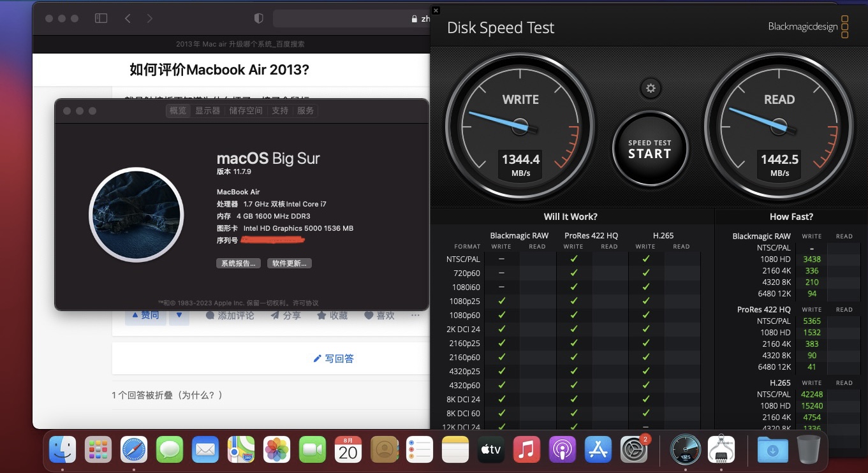Image resolution: width=868 pixels, height=473 pixels.
Task: Toggle the Safari sidebar
Action: [x=101, y=18]
